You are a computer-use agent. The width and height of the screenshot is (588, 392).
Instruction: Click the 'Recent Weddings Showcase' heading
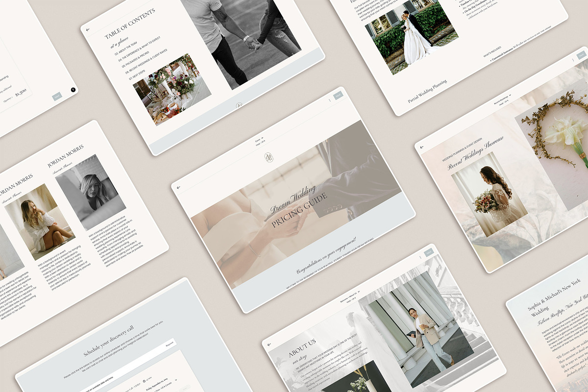[475, 153]
